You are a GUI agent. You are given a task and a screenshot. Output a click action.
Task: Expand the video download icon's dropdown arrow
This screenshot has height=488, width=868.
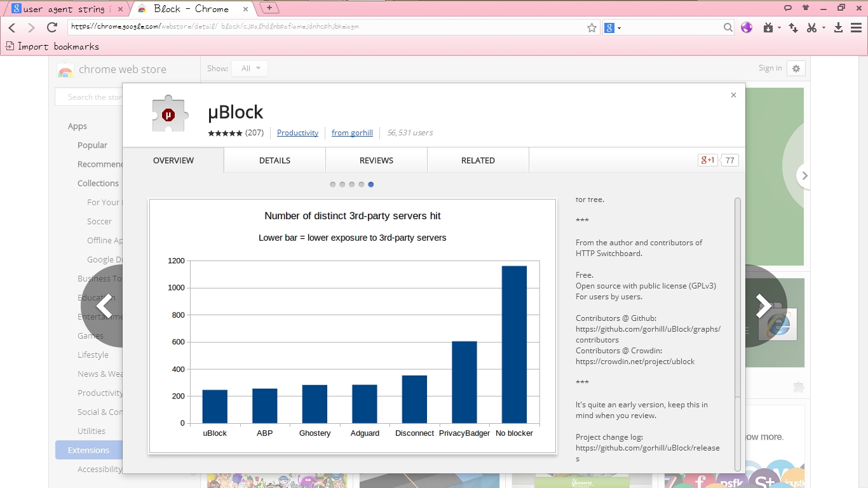pos(779,28)
